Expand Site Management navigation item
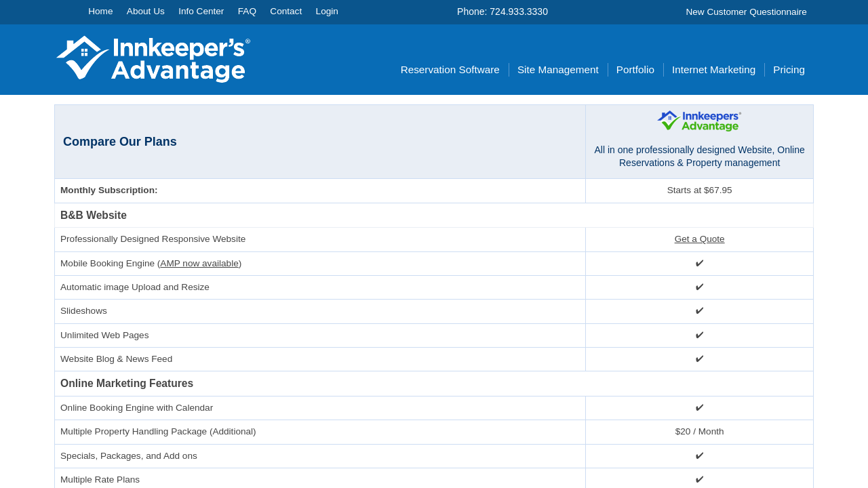This screenshot has height=488, width=868. click(x=557, y=70)
